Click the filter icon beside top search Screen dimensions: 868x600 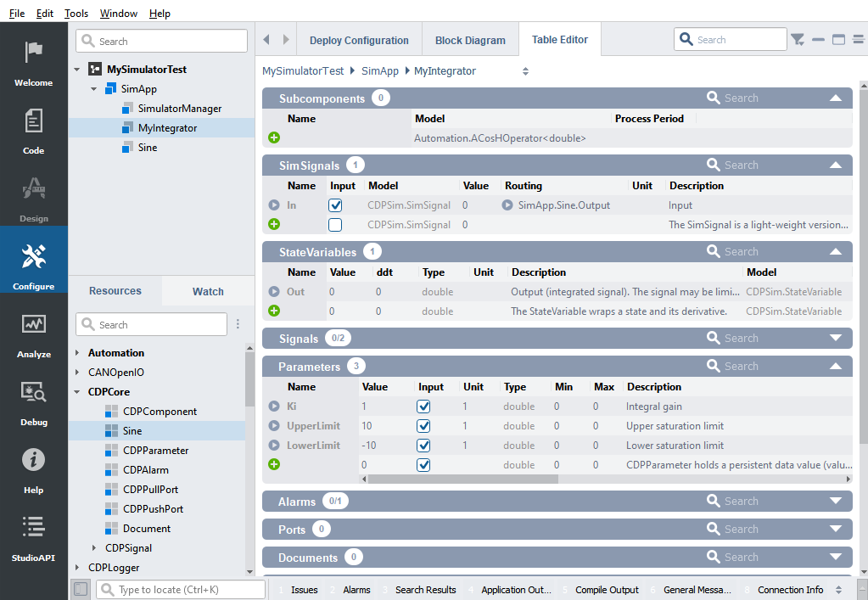[798, 40]
